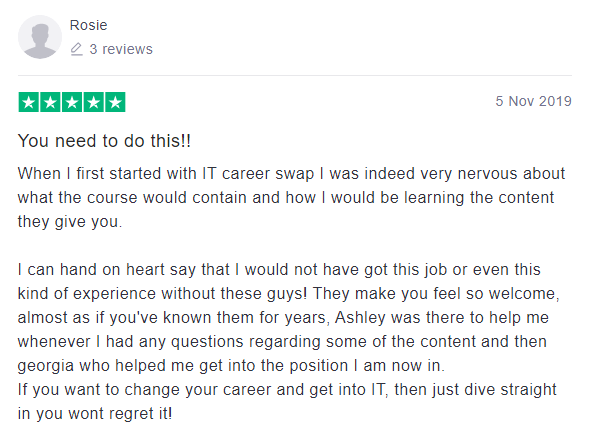590x433 pixels.
Task: Click the first green rating star
Action: pos(29,102)
